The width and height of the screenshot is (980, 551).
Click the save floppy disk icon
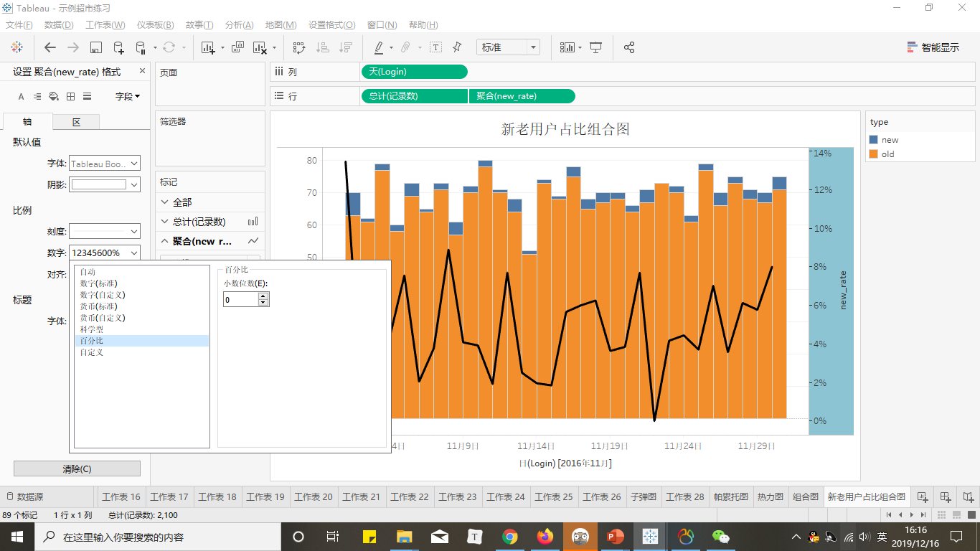95,47
